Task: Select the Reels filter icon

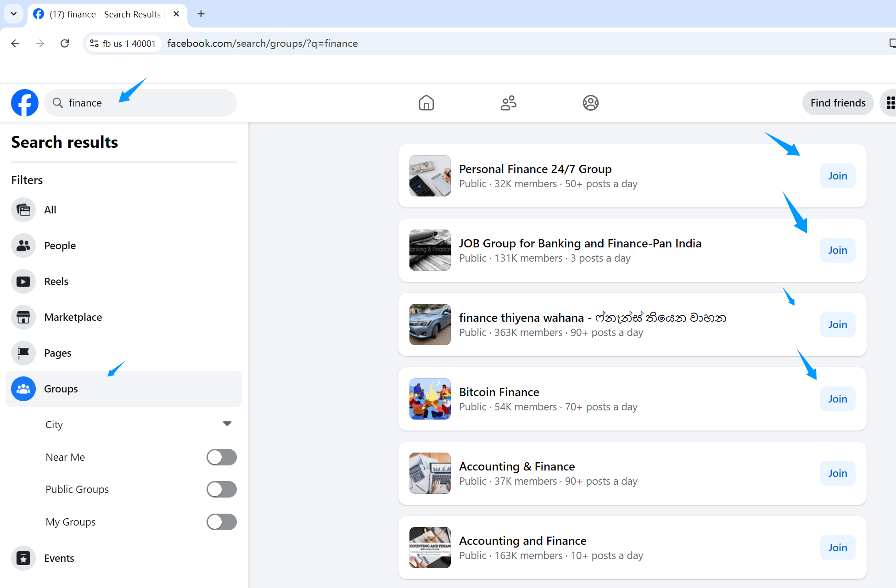Action: pyautogui.click(x=23, y=281)
